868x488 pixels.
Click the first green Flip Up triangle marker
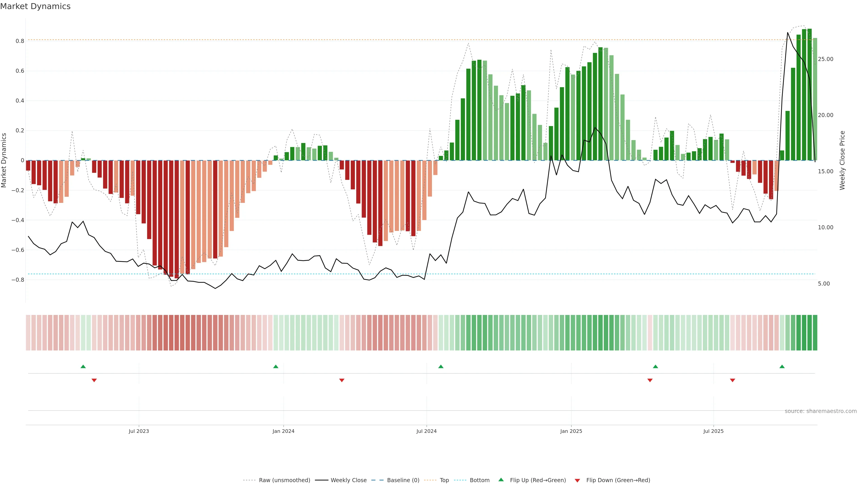[x=83, y=366]
